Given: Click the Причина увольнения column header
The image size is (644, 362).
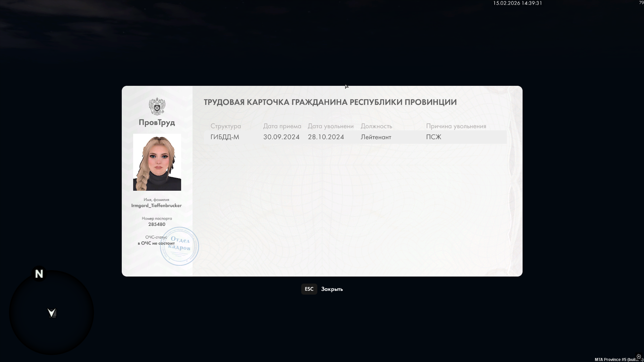Looking at the screenshot, I should 456,126.
